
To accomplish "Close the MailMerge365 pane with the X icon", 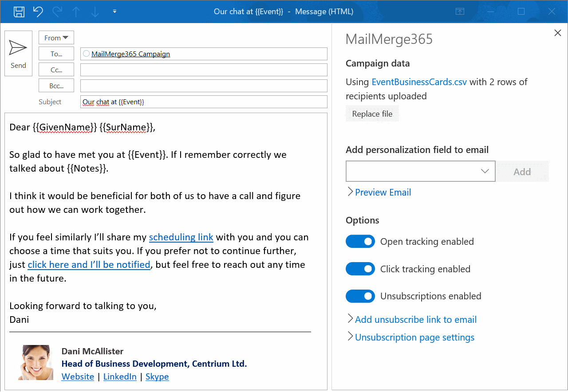I will 557,33.
